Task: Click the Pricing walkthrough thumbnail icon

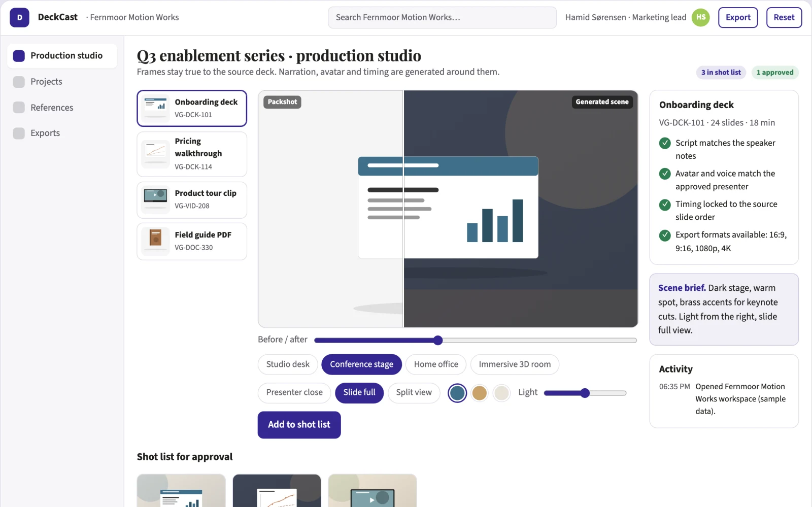Action: coord(155,154)
